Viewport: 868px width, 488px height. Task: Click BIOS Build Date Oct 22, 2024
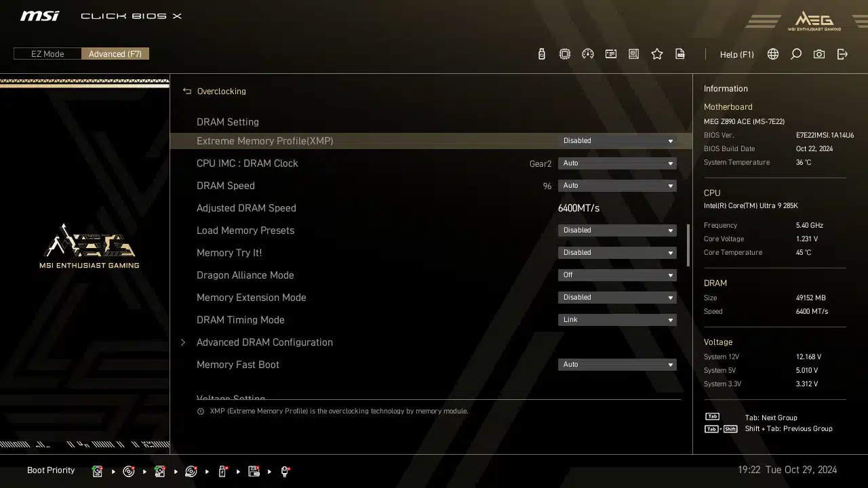click(814, 148)
